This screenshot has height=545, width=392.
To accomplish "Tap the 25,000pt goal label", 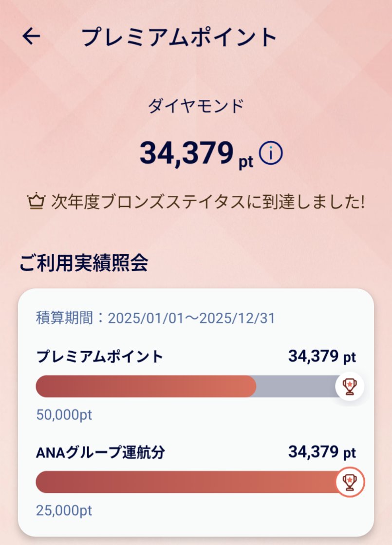I will click(x=64, y=510).
